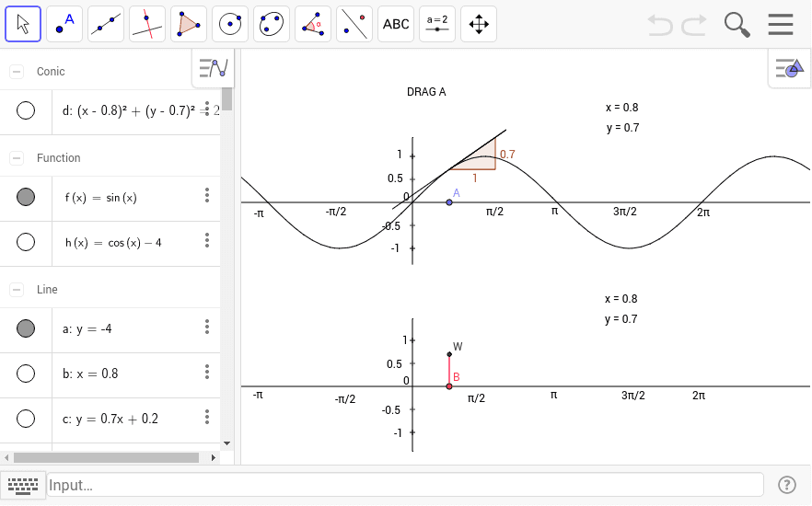Select the Angle tool

[313, 24]
